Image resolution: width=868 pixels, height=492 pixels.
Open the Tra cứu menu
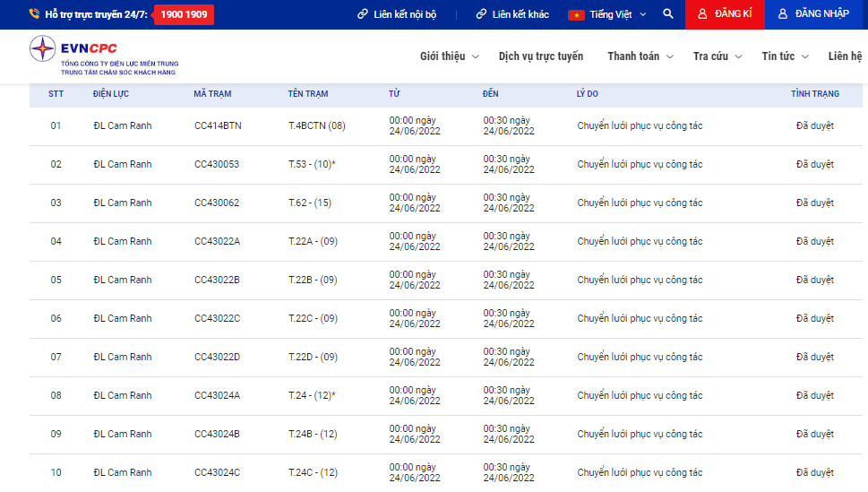point(717,56)
